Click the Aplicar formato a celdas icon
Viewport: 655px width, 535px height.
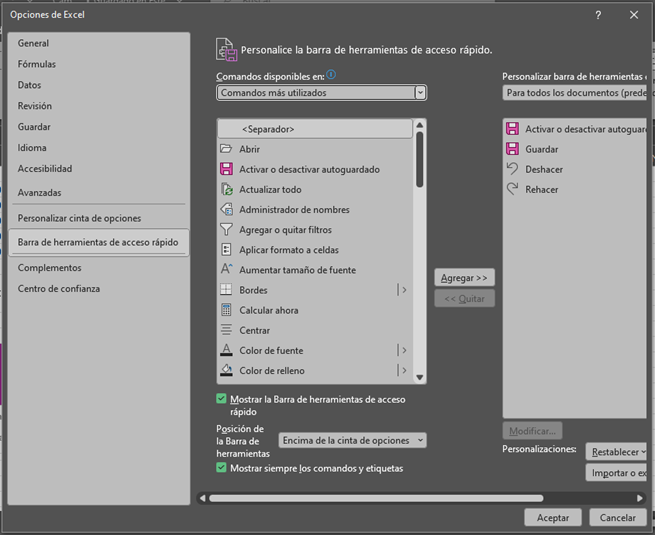226,249
